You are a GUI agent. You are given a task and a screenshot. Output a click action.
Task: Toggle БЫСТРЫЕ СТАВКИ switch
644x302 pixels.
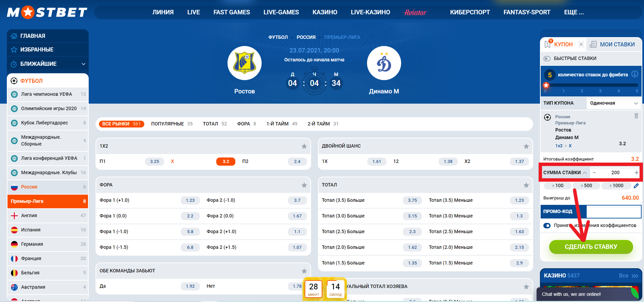pos(547,58)
